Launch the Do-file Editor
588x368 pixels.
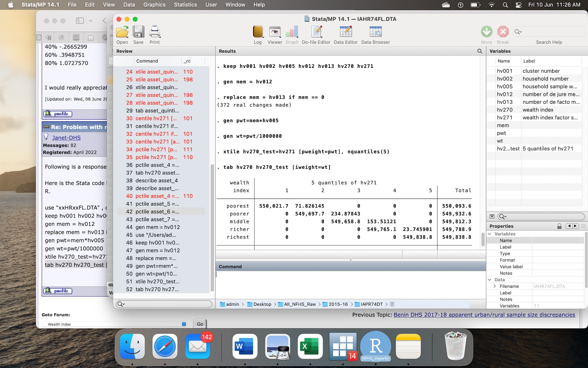coord(316,32)
